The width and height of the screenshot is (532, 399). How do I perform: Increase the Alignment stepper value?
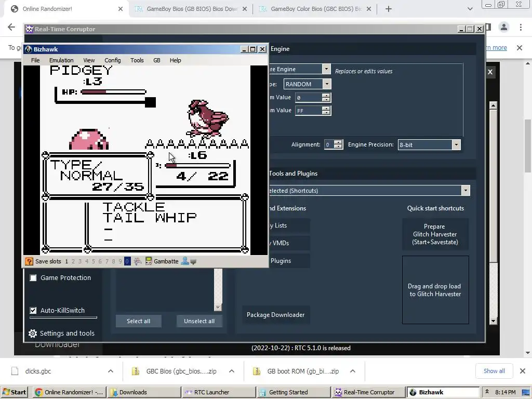pyautogui.click(x=338, y=142)
